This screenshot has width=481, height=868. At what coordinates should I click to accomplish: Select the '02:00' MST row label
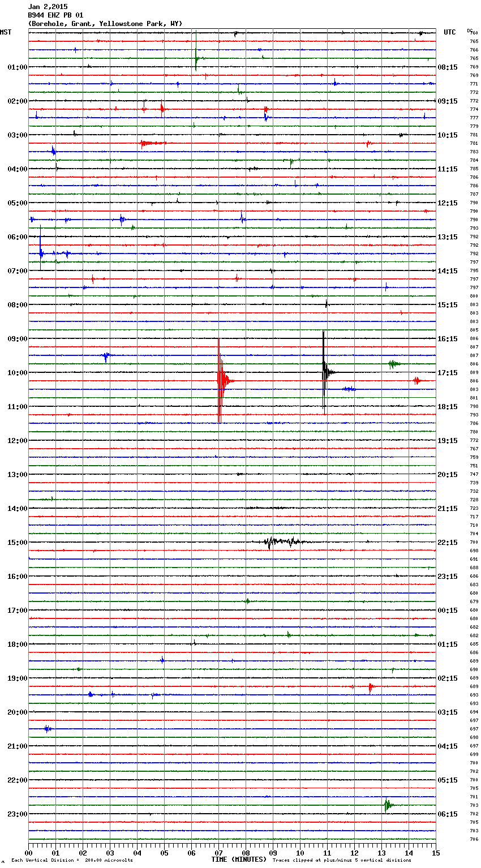(x=18, y=101)
